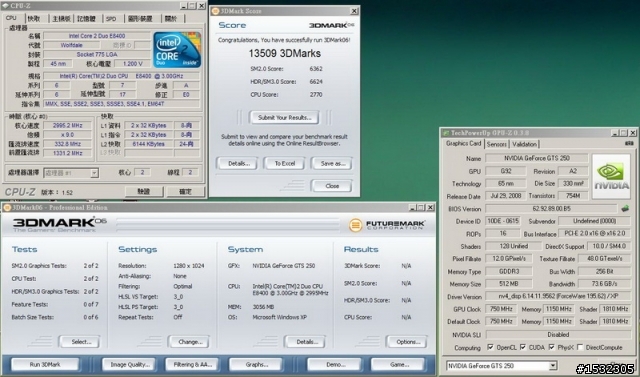Open the Graphics Card tab in GPU-Z
Image resolution: width=640 pixels, height=377 pixels.
[463, 144]
